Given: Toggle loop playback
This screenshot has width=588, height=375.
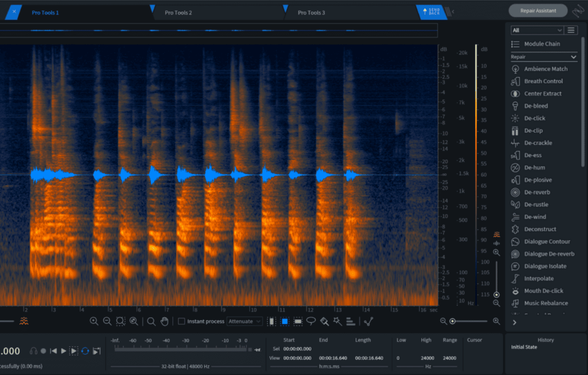Looking at the screenshot, I should [x=85, y=351].
